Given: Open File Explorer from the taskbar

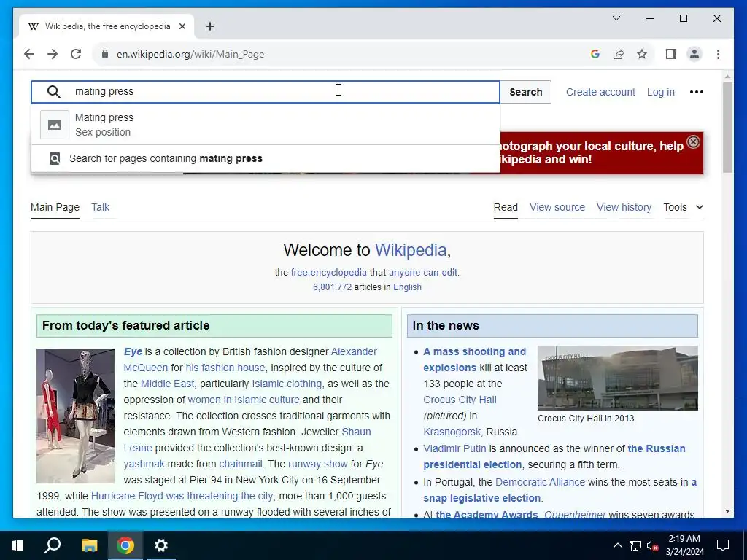Looking at the screenshot, I should pyautogui.click(x=89, y=545).
